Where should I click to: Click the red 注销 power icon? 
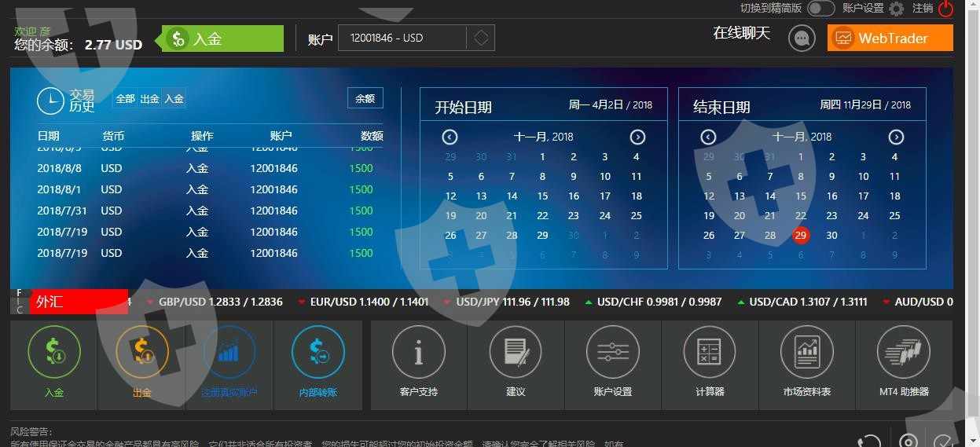(945, 9)
